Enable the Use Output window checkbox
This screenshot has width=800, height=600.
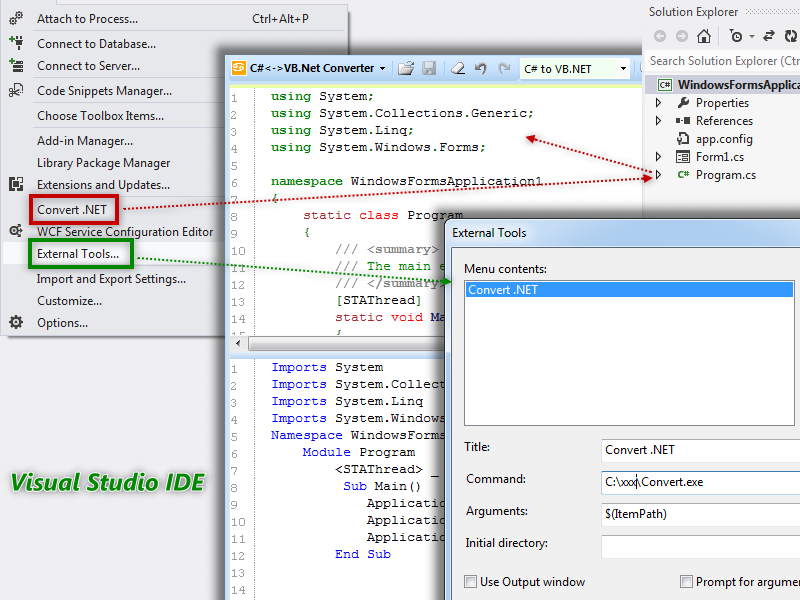click(x=470, y=582)
